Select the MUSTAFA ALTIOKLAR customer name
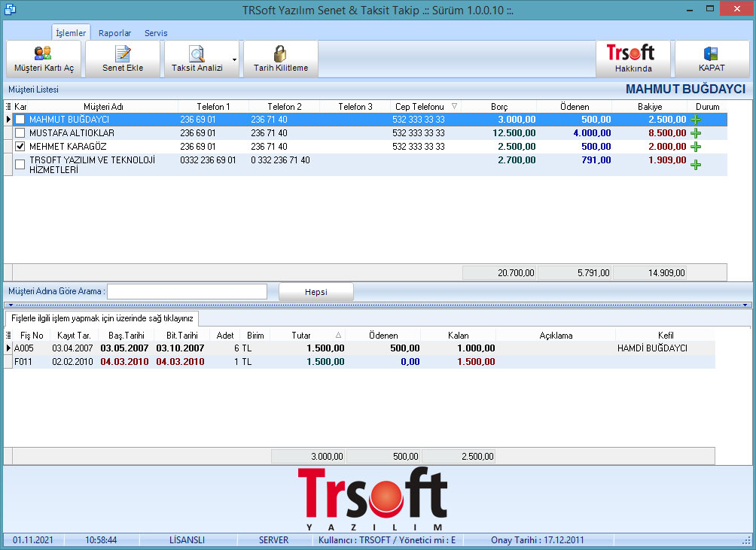Image resolution: width=756 pixels, height=550 pixels. tap(72, 133)
